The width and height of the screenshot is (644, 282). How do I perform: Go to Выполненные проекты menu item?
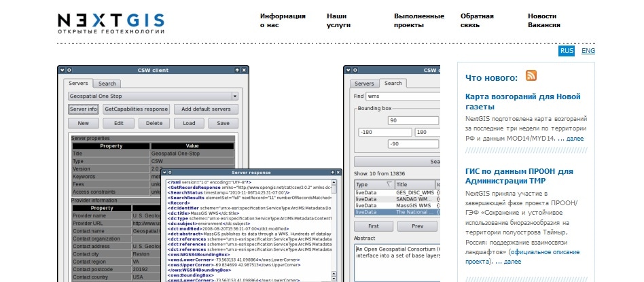(418, 20)
